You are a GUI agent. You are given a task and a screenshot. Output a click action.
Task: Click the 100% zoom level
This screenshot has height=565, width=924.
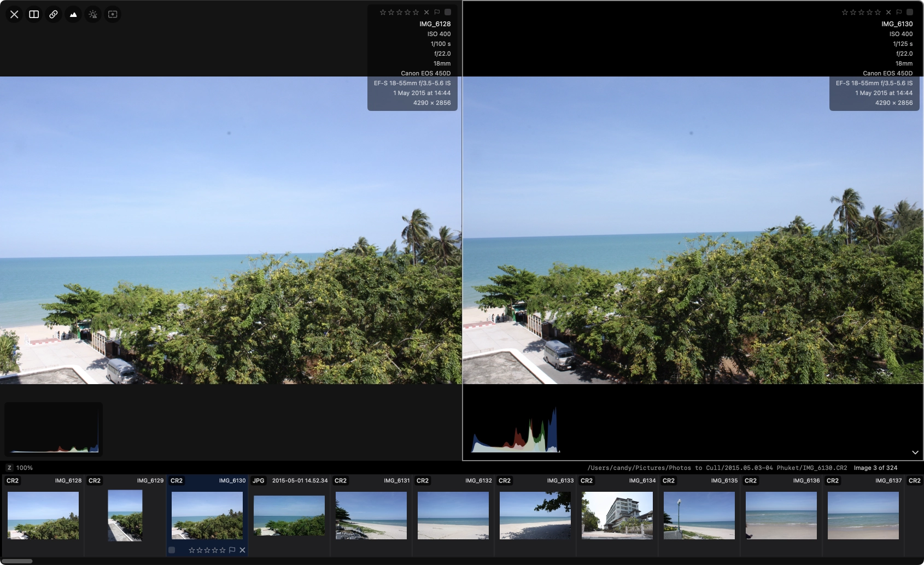[25, 468]
